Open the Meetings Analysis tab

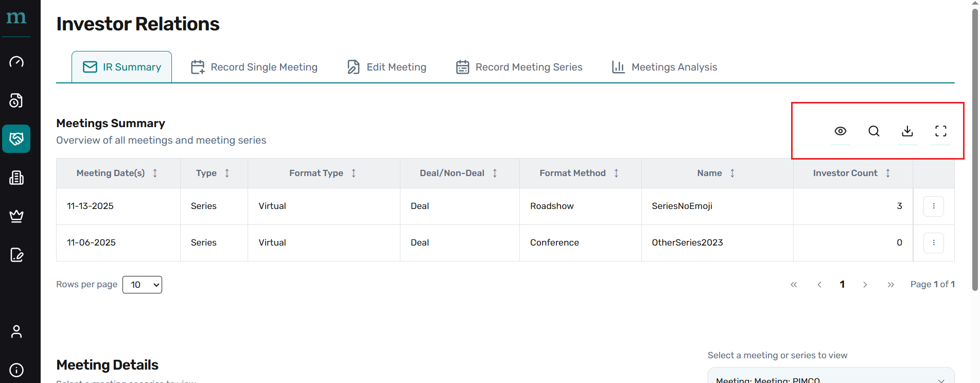pos(664,67)
